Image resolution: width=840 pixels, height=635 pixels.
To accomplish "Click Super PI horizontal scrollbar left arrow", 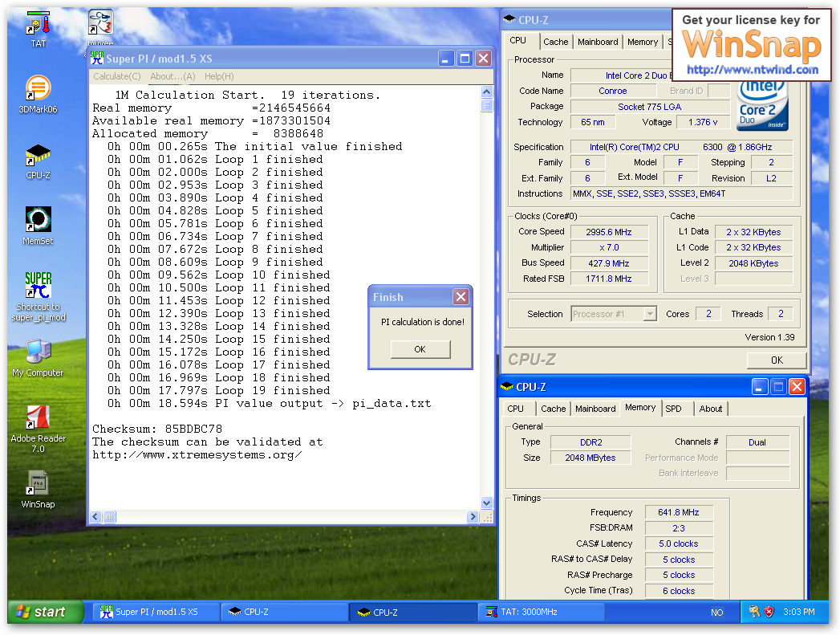I will (x=96, y=516).
